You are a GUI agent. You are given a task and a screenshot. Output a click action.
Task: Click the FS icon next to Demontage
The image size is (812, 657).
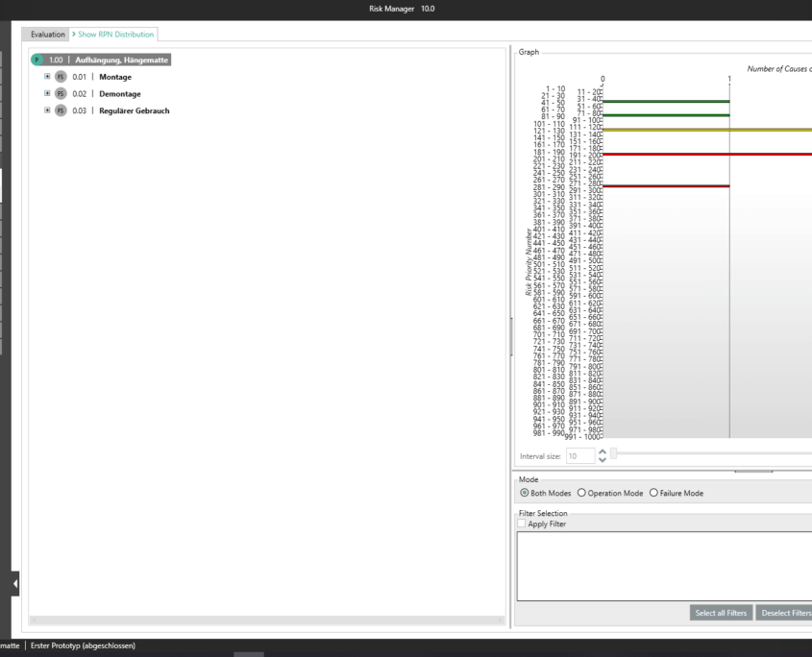pos(60,94)
